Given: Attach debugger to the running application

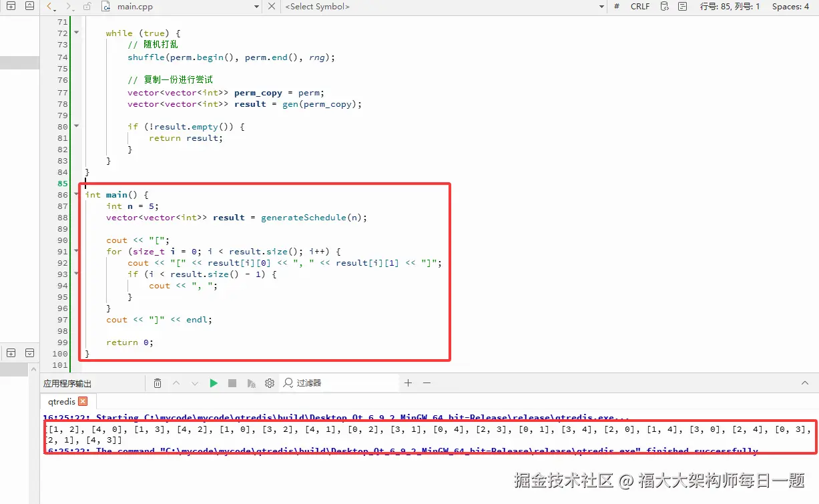Looking at the screenshot, I should [251, 383].
